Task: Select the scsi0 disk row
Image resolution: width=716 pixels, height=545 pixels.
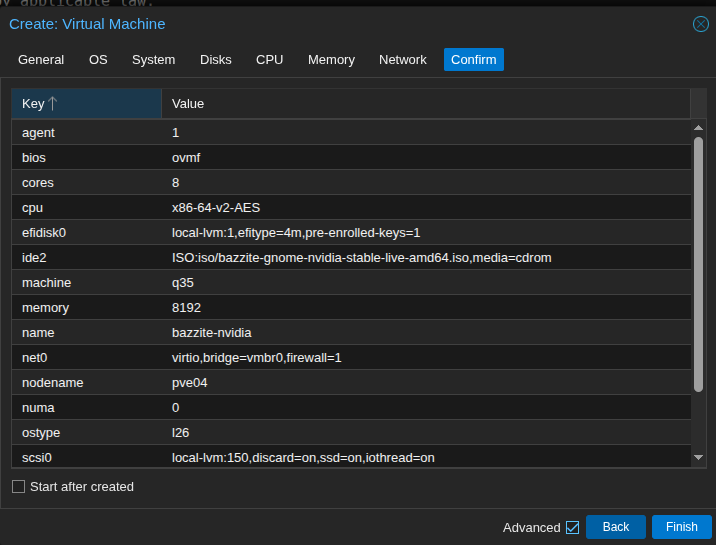Action: coord(350,458)
